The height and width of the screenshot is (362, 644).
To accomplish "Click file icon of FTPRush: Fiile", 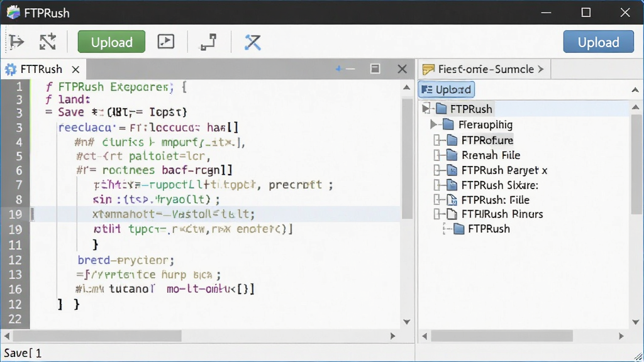I will [x=452, y=200].
